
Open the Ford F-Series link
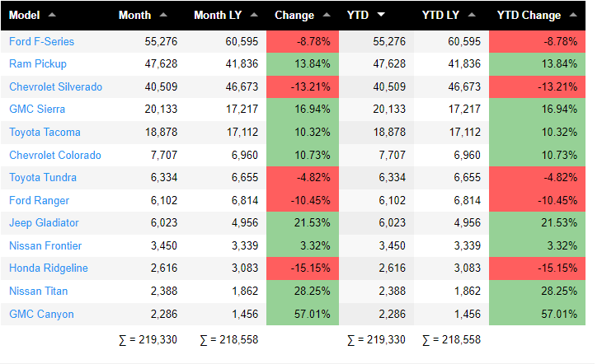pos(41,41)
